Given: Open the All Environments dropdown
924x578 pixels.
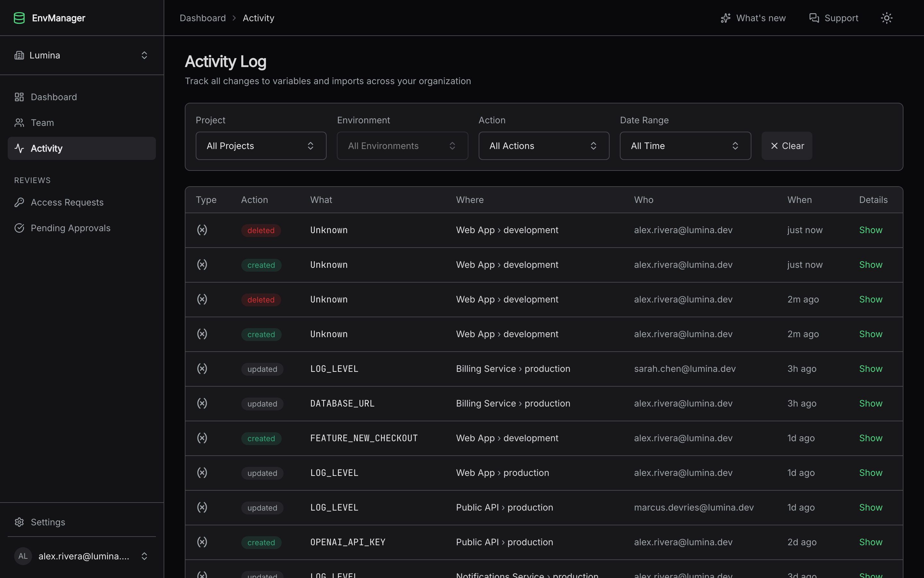Looking at the screenshot, I should 402,146.
